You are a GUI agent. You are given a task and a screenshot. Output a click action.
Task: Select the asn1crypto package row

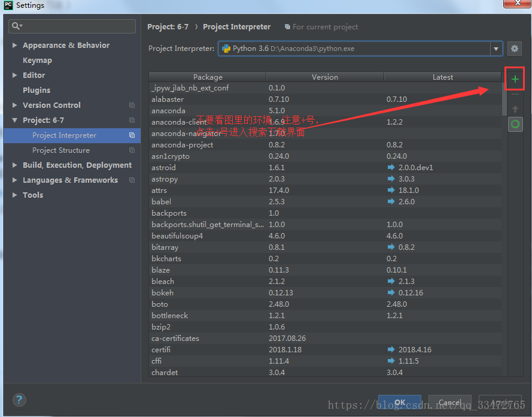click(325, 156)
